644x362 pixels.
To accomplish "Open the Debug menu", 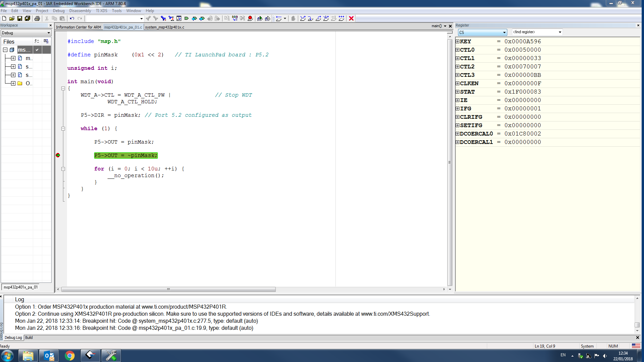I will point(59,11).
